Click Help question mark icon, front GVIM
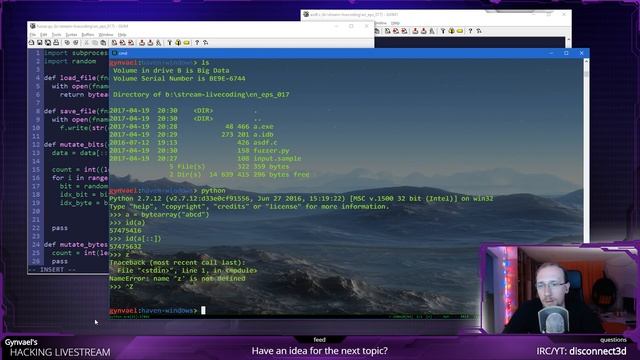This screenshot has height=360, width=640. tap(197, 42)
